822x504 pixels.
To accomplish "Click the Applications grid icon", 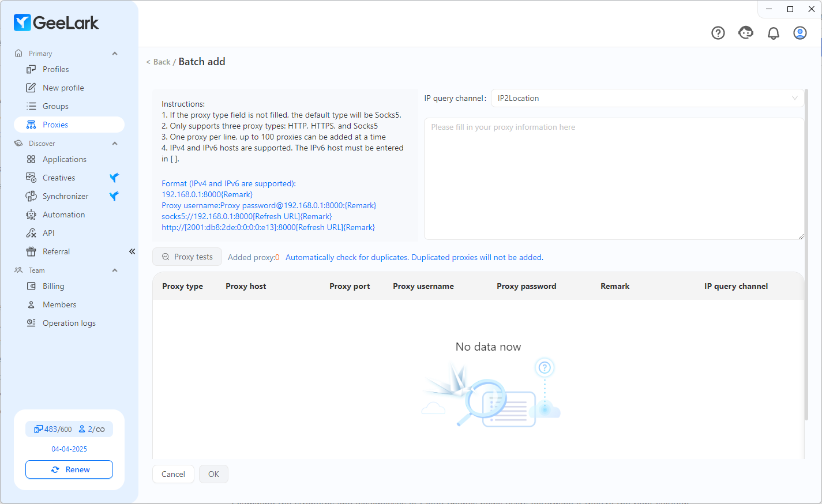I will tap(31, 159).
